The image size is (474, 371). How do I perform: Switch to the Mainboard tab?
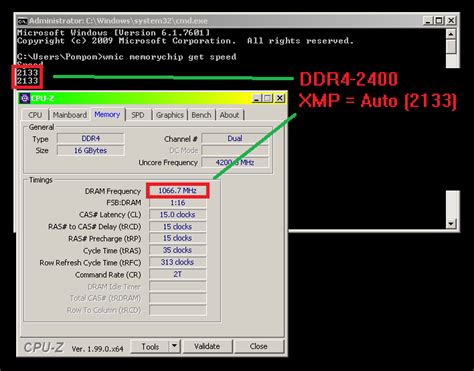coord(70,115)
